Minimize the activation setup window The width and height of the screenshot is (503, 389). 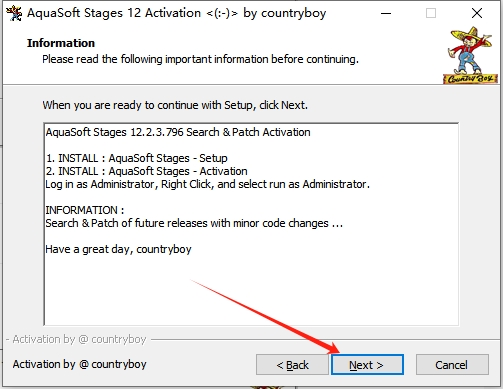(x=386, y=13)
